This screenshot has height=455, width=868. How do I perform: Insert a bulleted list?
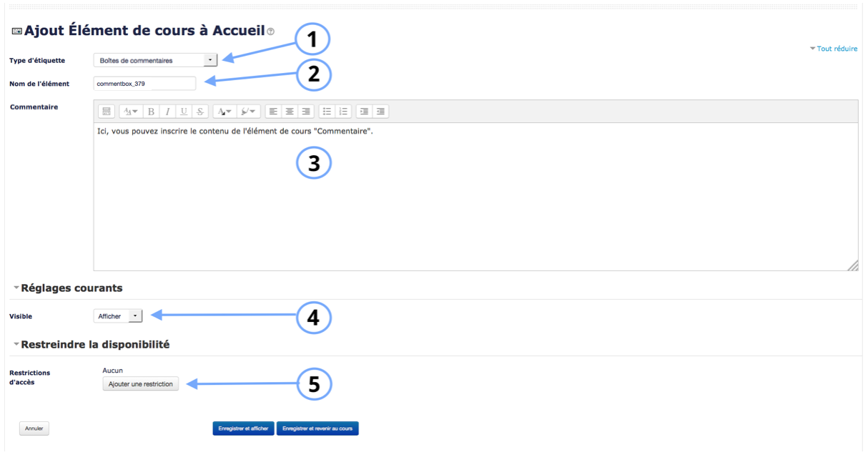pyautogui.click(x=327, y=112)
